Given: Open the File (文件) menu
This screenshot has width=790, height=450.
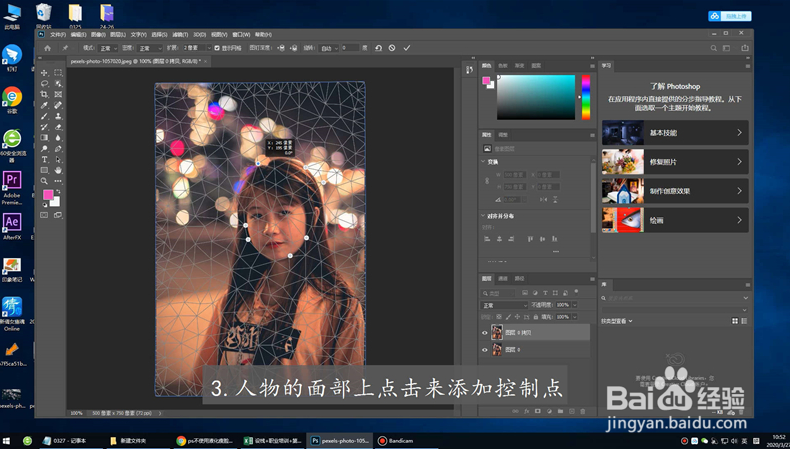Looking at the screenshot, I should [x=58, y=34].
